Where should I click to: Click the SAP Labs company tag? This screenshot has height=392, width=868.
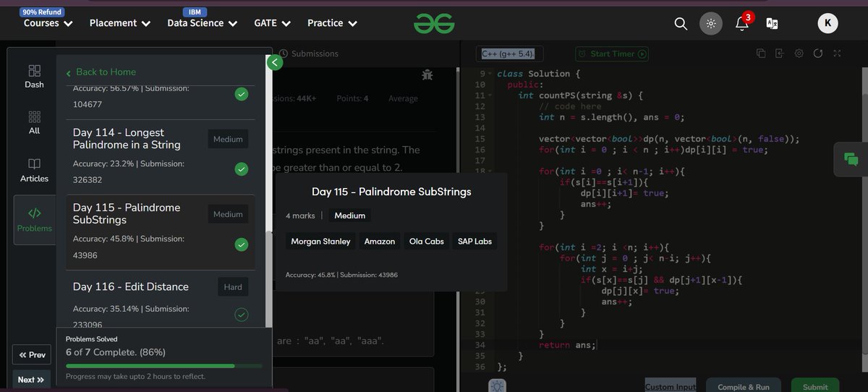(x=475, y=241)
